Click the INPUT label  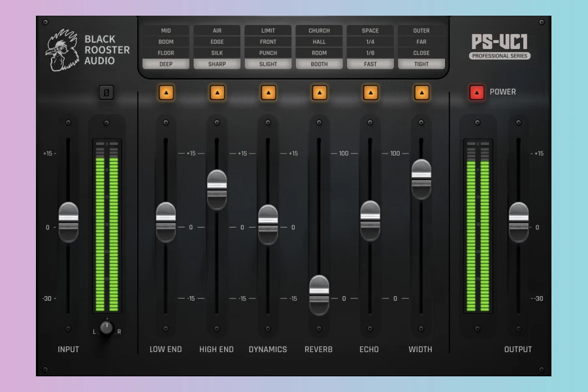click(x=68, y=350)
